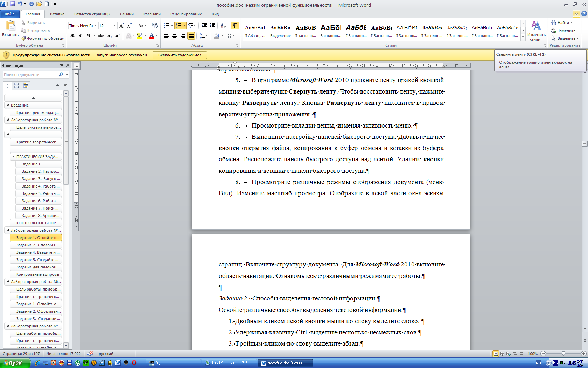The image size is (588, 368).
Task: Toggle bold formatting
Action: pyautogui.click(x=72, y=36)
